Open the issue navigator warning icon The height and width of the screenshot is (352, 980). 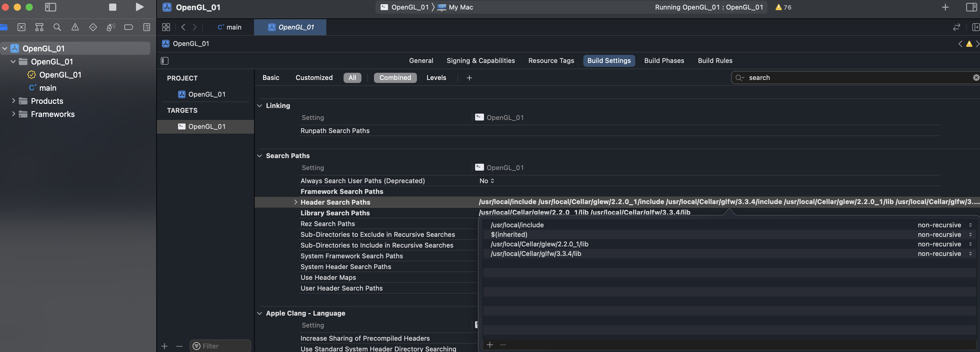pos(75,27)
